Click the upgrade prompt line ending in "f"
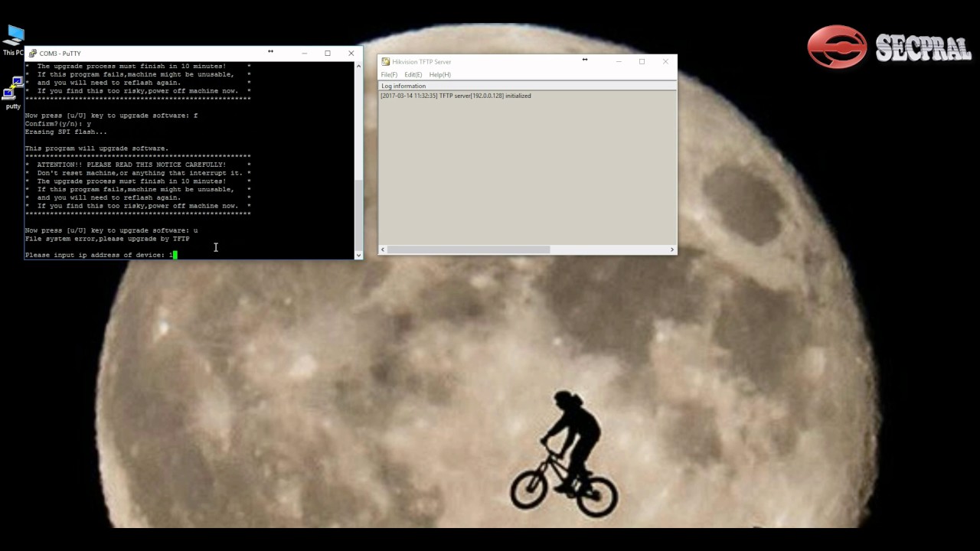The image size is (980, 551). (x=111, y=116)
